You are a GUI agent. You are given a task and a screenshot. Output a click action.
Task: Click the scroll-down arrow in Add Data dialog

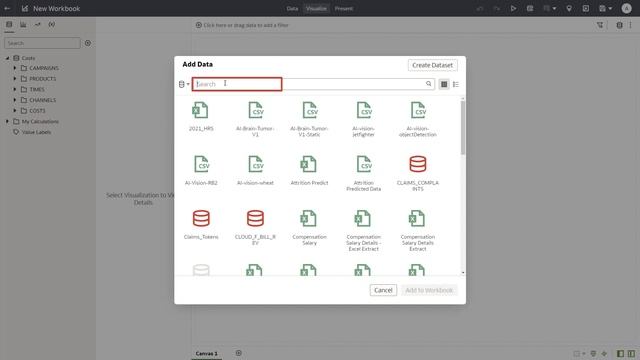[462, 272]
